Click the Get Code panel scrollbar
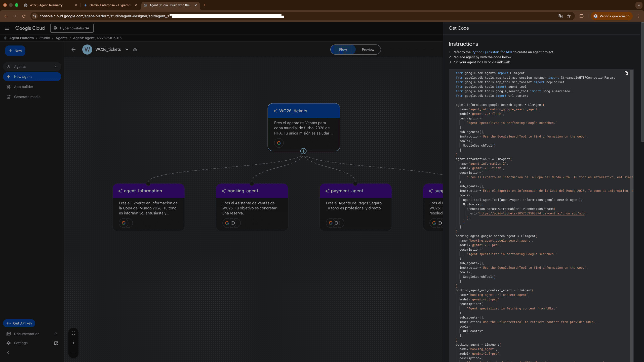The height and width of the screenshot is (362, 644). (x=642, y=82)
